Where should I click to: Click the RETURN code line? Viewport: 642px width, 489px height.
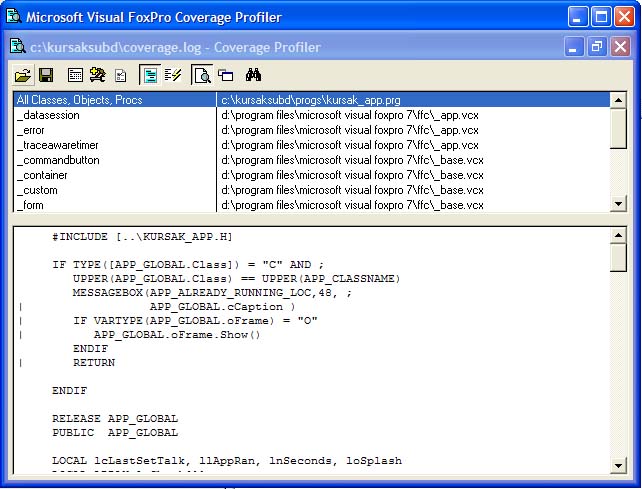click(x=94, y=363)
